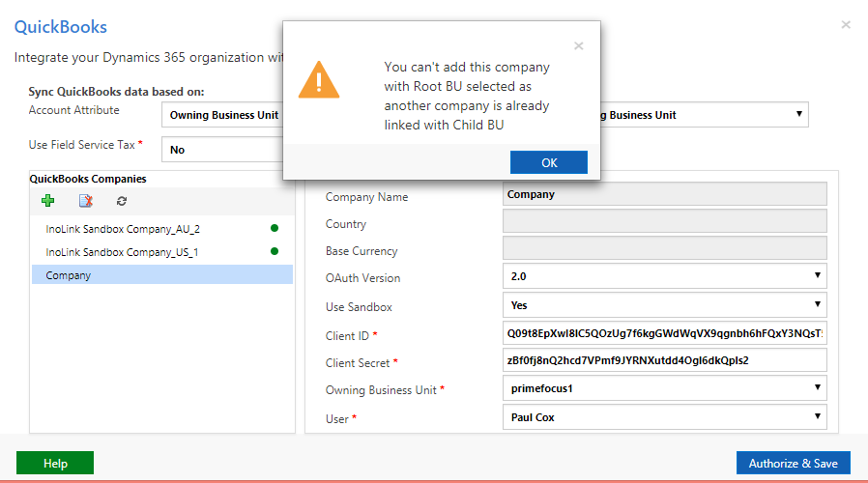Click the 'Client Secret' label

click(358, 363)
